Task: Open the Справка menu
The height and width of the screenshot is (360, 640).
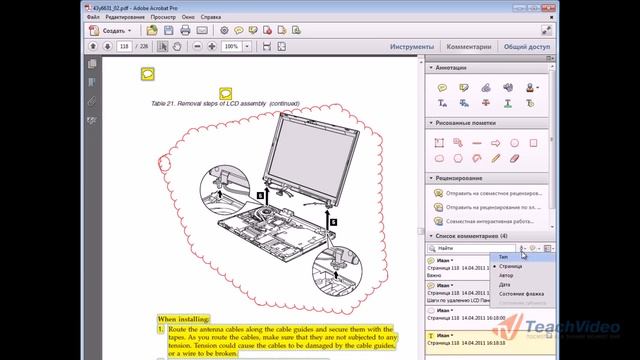Action: (x=211, y=17)
